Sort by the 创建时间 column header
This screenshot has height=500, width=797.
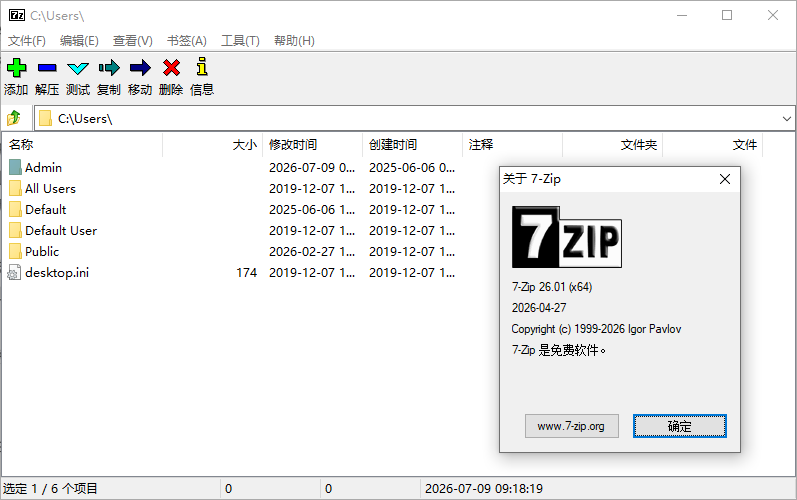(413, 145)
